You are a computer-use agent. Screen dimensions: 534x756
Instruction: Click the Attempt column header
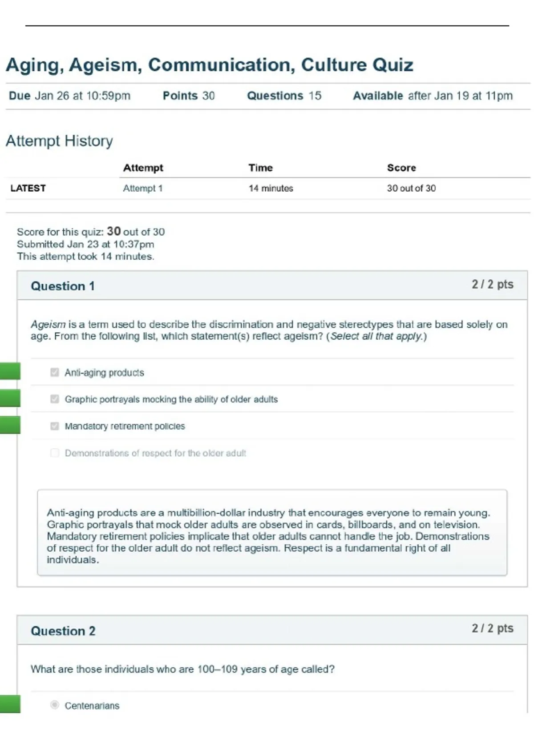point(143,168)
